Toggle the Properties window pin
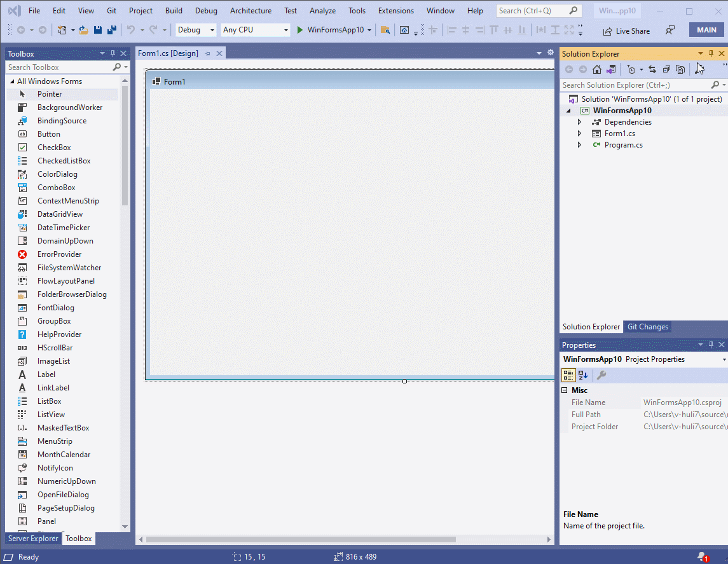The width and height of the screenshot is (728, 564). [x=711, y=344]
